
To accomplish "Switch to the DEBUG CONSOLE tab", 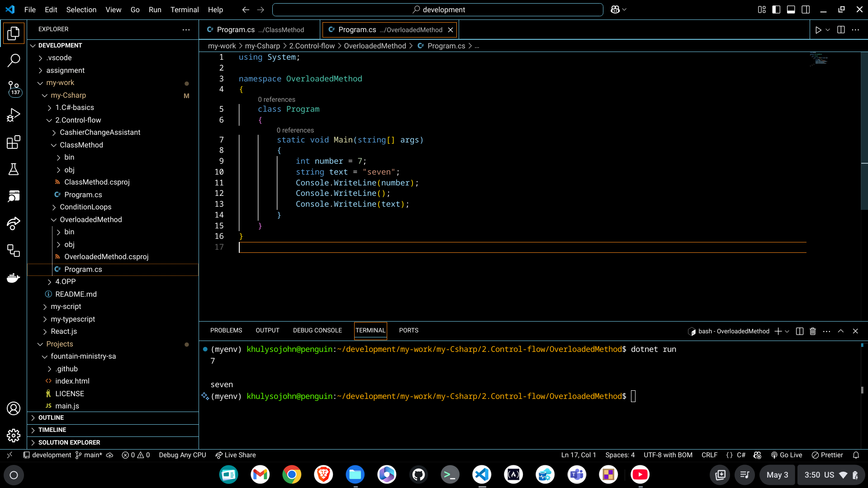I will (x=318, y=331).
